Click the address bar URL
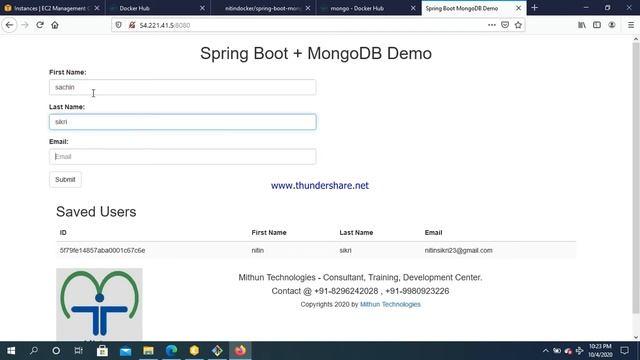Viewport: 640px width, 360px height. (165, 25)
